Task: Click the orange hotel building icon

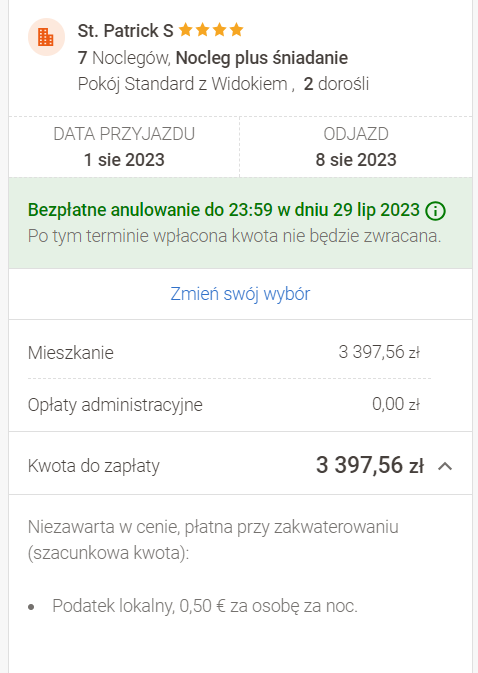Action: [46, 37]
